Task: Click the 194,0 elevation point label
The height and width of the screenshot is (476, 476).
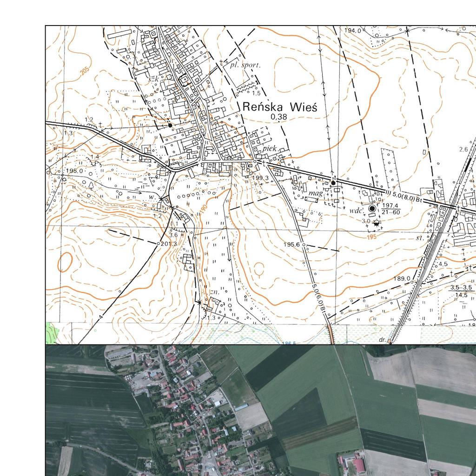Action: pyautogui.click(x=352, y=30)
